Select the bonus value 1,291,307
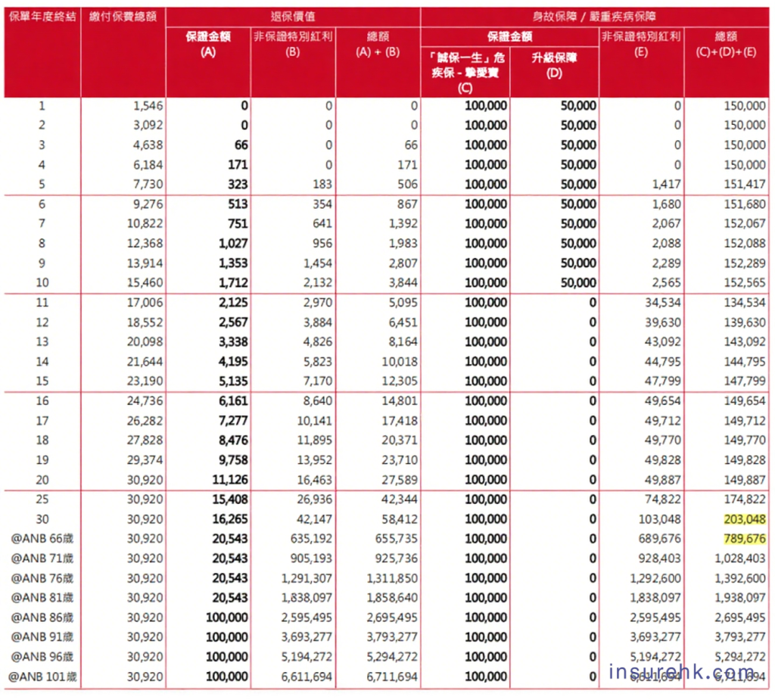Screen dimensions: 775x700 coord(307,578)
